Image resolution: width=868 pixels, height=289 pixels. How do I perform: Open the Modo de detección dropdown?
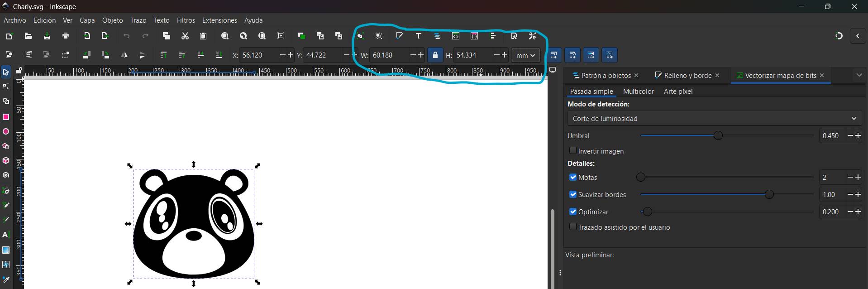coord(715,118)
